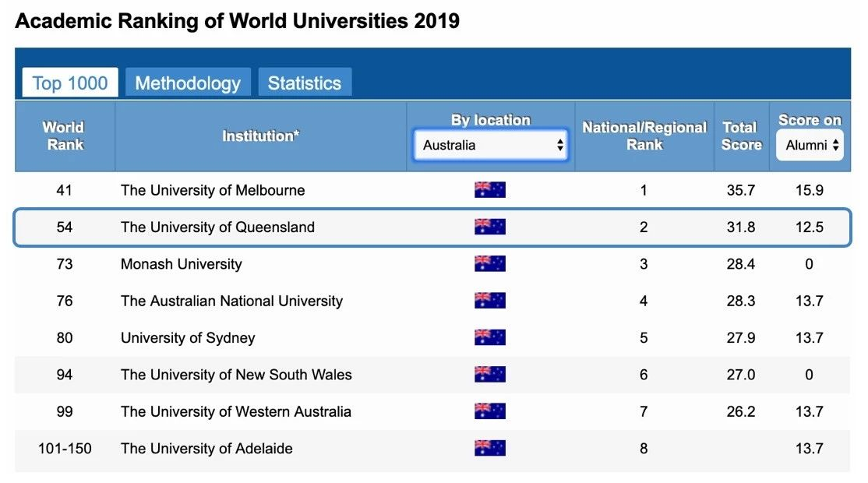Open the Statistics tab
868x483 pixels.
click(304, 83)
